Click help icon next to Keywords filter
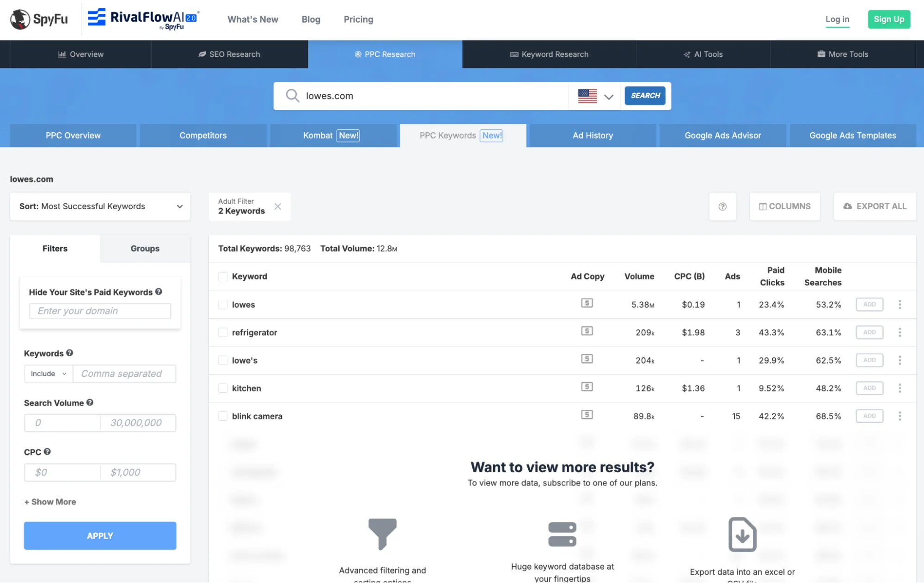This screenshot has width=924, height=583. coord(69,352)
